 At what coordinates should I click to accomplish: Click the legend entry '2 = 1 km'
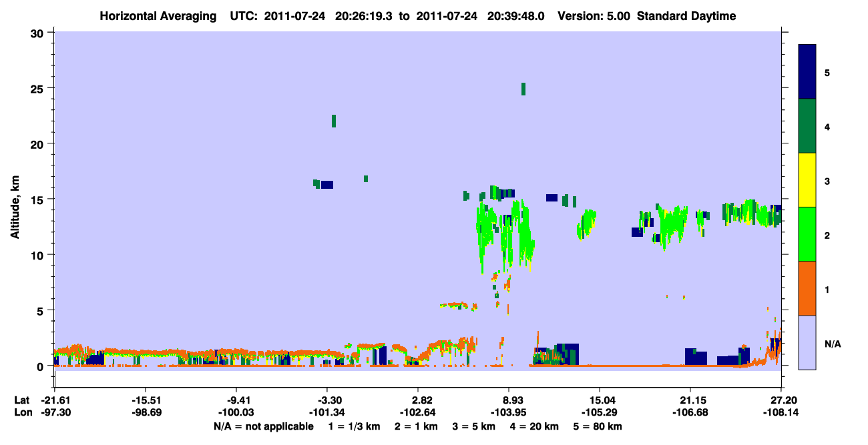pos(417,426)
